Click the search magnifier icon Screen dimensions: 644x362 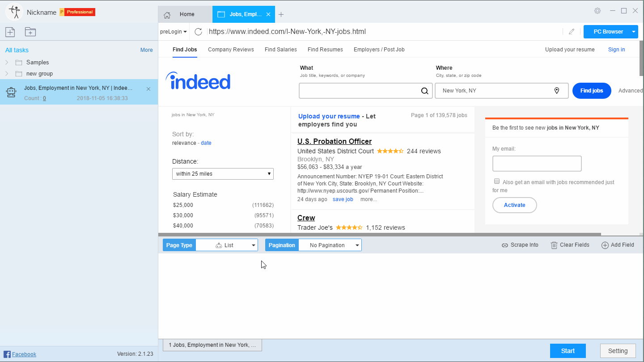click(424, 91)
